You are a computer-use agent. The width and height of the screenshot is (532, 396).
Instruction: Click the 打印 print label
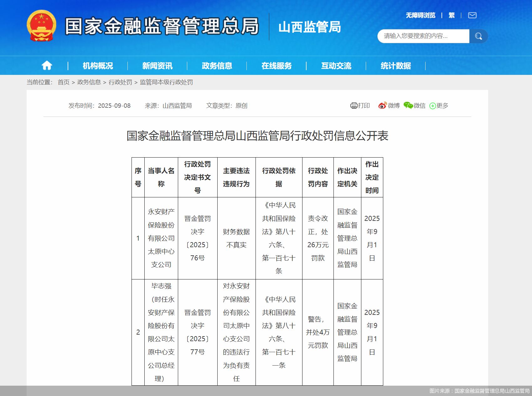pos(364,106)
